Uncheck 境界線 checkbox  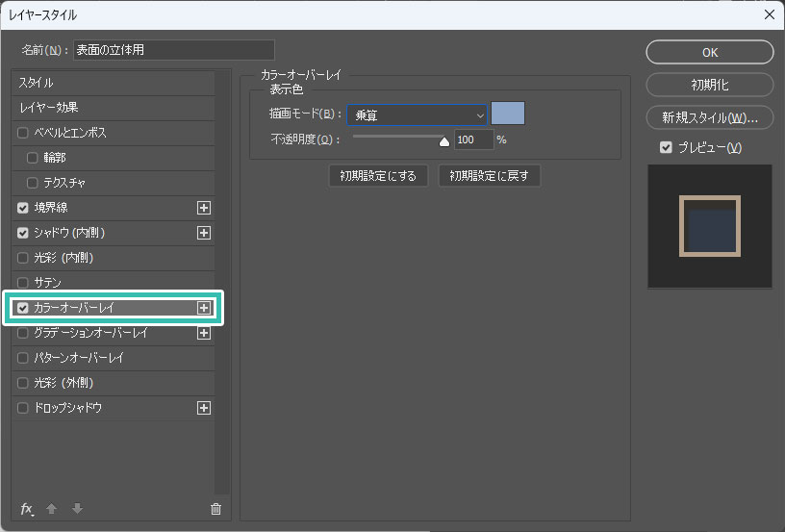pyautogui.click(x=22, y=208)
